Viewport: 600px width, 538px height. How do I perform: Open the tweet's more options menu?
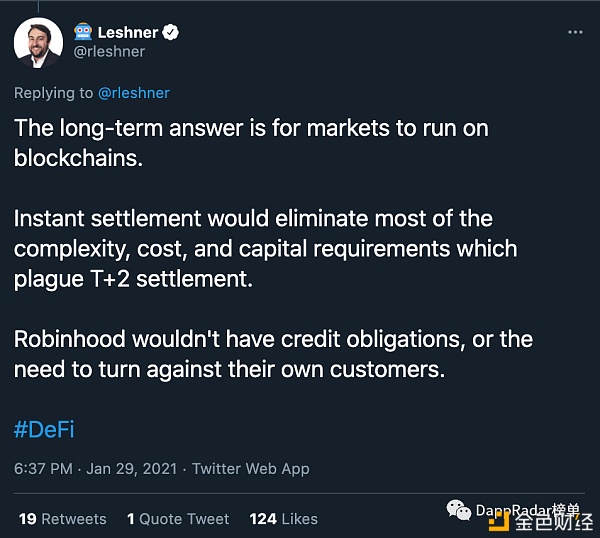click(574, 32)
